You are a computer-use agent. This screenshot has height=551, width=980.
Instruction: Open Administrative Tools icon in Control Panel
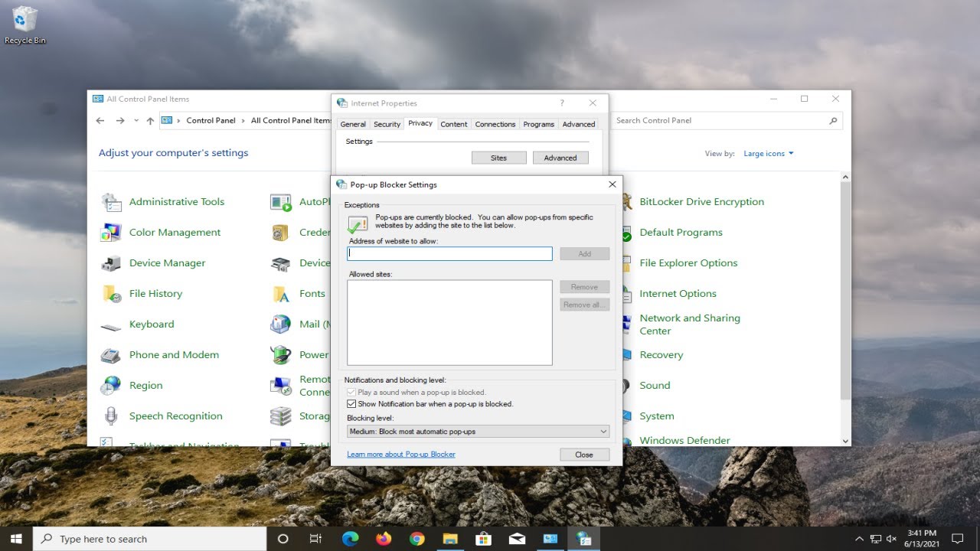(111, 202)
